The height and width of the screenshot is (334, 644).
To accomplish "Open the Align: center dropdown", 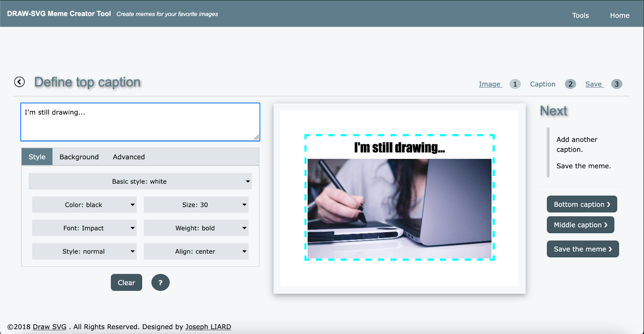I will [x=196, y=252].
